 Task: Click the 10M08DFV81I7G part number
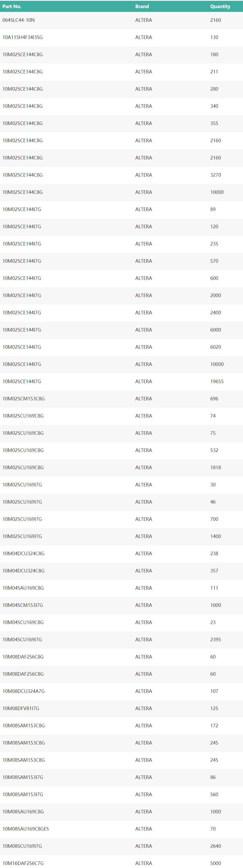(21, 708)
